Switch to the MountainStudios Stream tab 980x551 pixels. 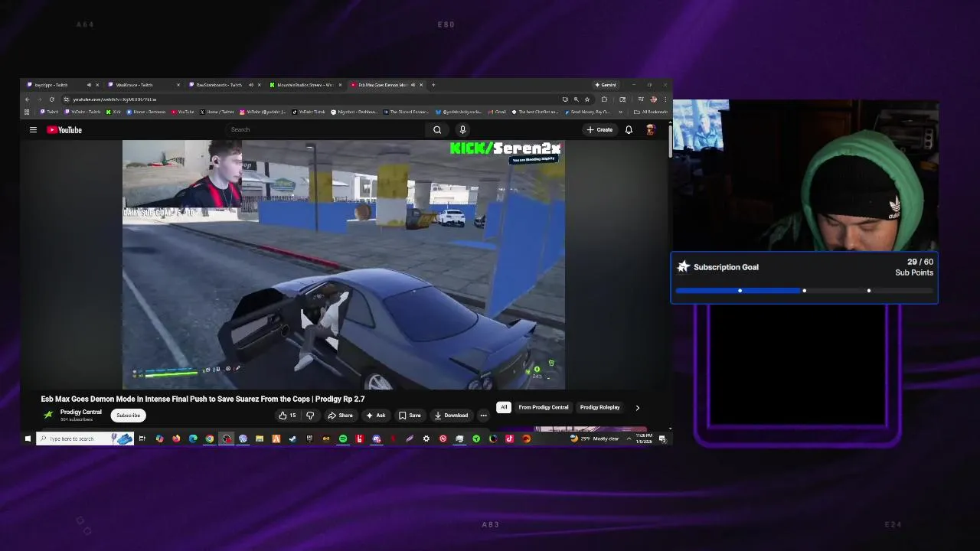click(x=305, y=85)
